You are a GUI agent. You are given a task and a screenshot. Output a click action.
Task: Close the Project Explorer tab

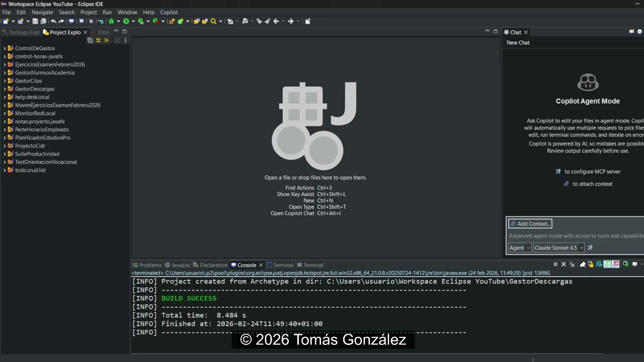pyautogui.click(x=85, y=32)
